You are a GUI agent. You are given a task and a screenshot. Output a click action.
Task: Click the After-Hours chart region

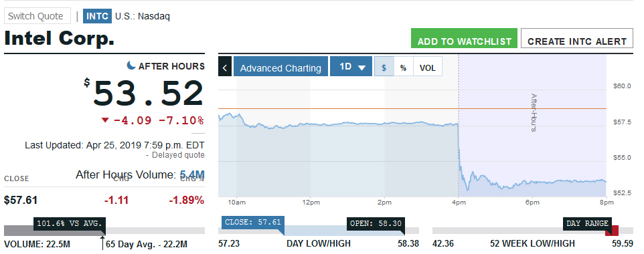click(x=532, y=126)
